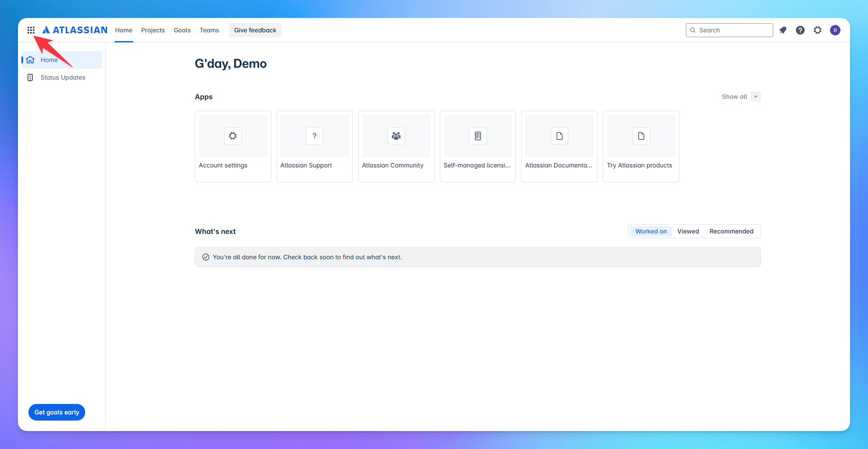Image resolution: width=868 pixels, height=449 pixels.
Task: Open the Atlassian Community label
Action: click(x=393, y=165)
